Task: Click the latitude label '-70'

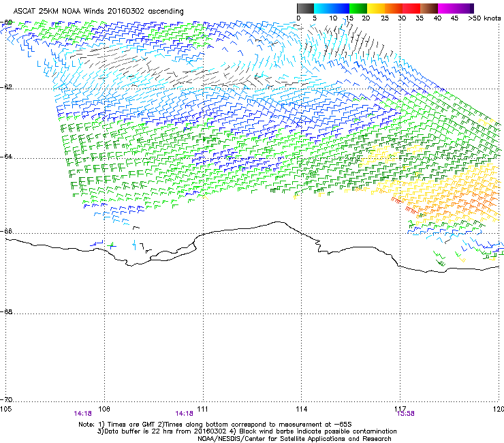Action: 7,399
